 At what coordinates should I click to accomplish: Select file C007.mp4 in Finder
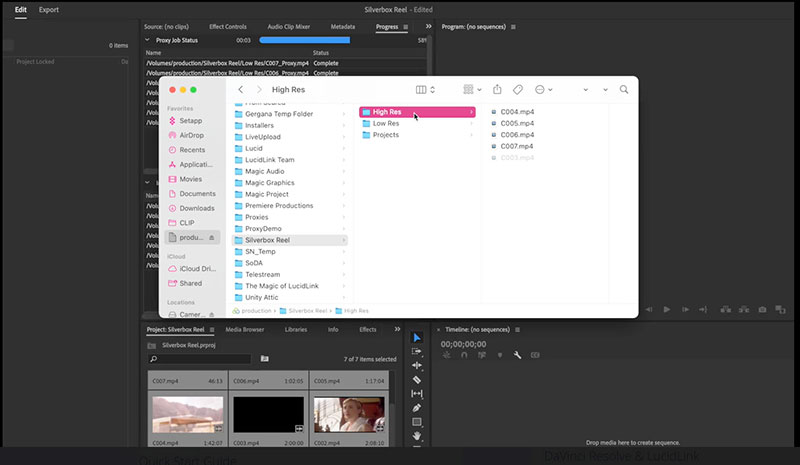[516, 146]
